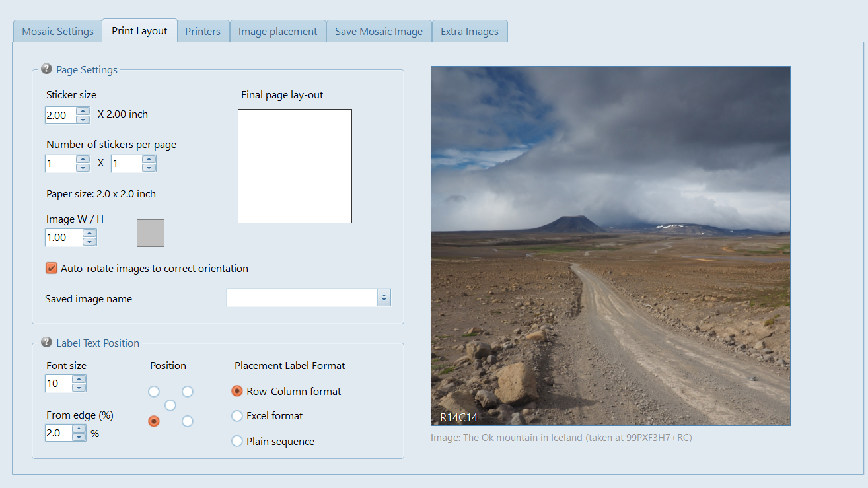Click the Font size input field
The image size is (868, 488).
(x=59, y=383)
